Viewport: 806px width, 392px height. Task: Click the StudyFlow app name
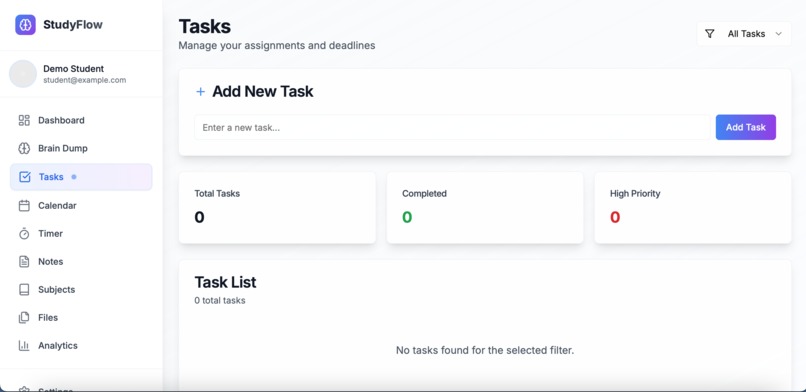[x=73, y=25]
